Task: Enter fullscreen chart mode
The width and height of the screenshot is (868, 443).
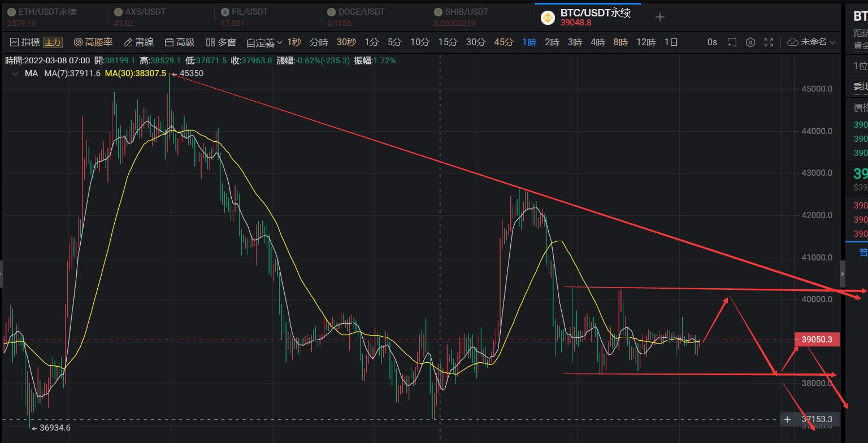Action: (769, 42)
